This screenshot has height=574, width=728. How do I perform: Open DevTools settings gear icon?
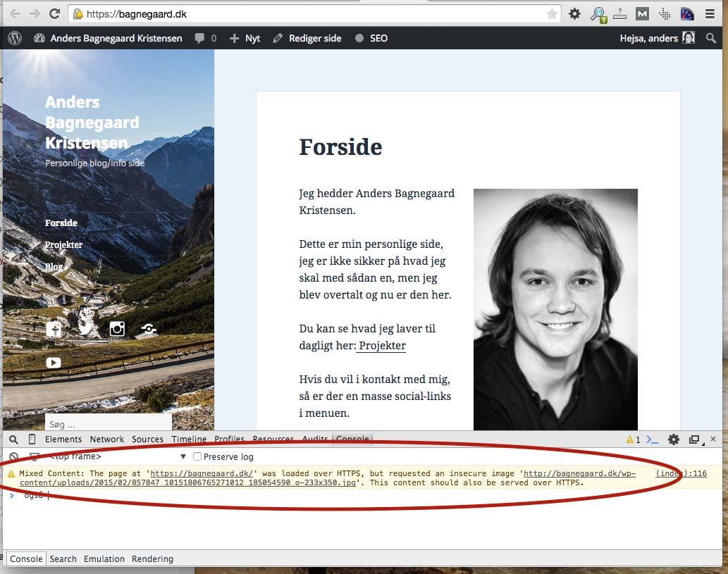pos(674,439)
